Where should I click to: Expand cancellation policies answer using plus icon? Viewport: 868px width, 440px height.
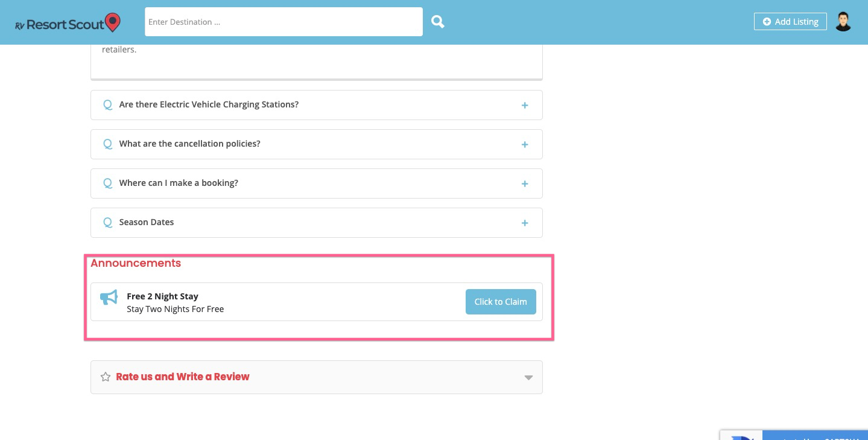click(525, 145)
